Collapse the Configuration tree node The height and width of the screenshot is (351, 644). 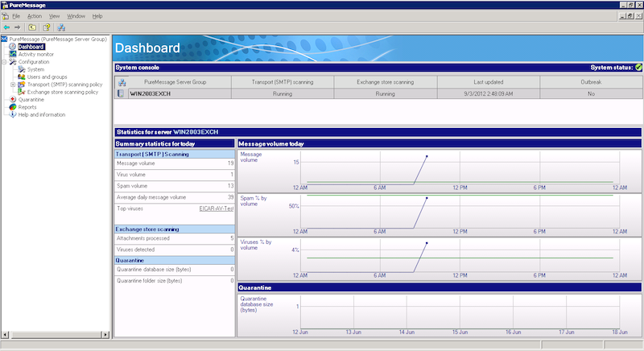click(x=4, y=62)
